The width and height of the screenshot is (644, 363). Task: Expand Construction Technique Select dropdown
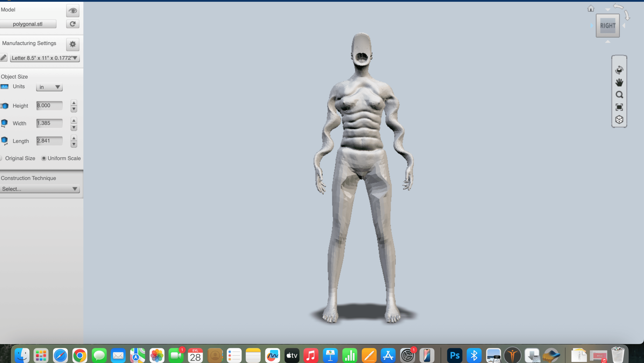tap(40, 189)
